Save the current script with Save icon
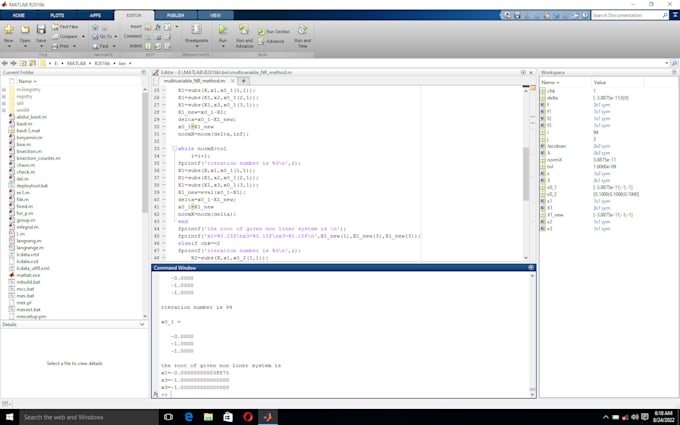 pyautogui.click(x=41, y=30)
